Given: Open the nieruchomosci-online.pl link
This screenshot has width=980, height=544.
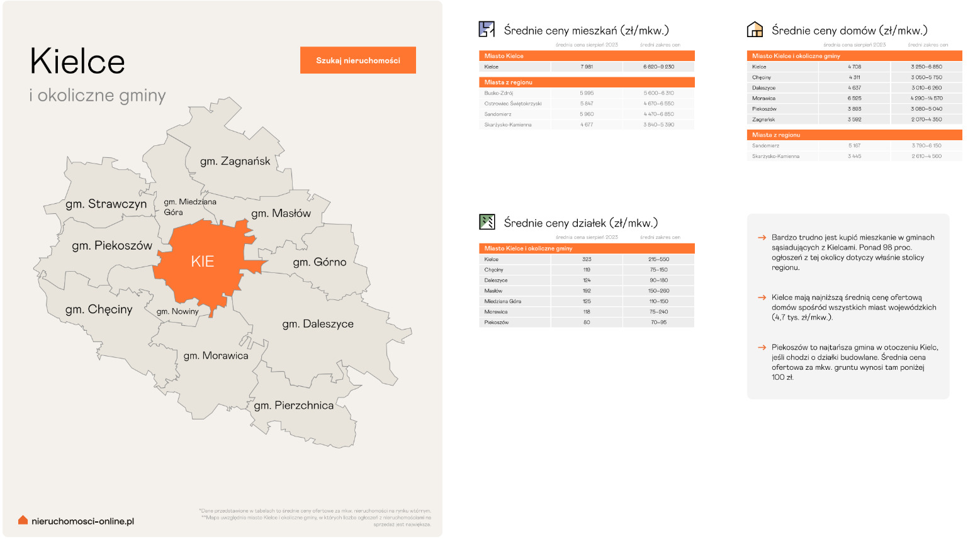Looking at the screenshot, I should 82,521.
